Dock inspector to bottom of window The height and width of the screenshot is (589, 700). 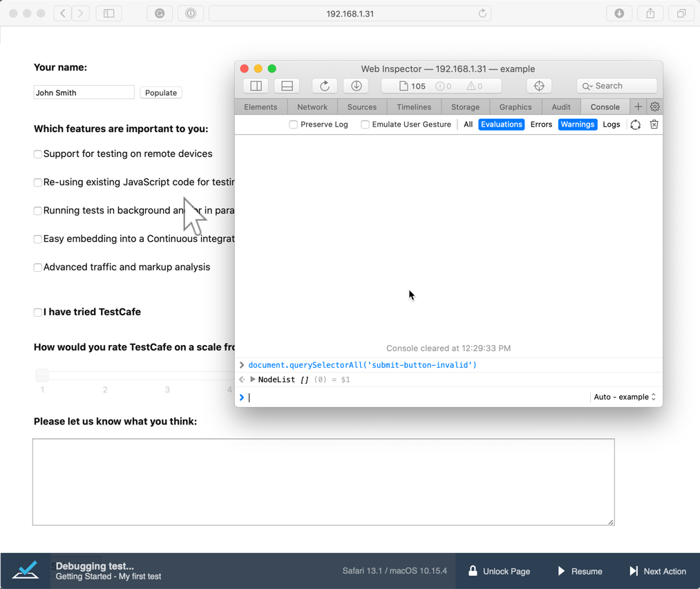tap(287, 86)
